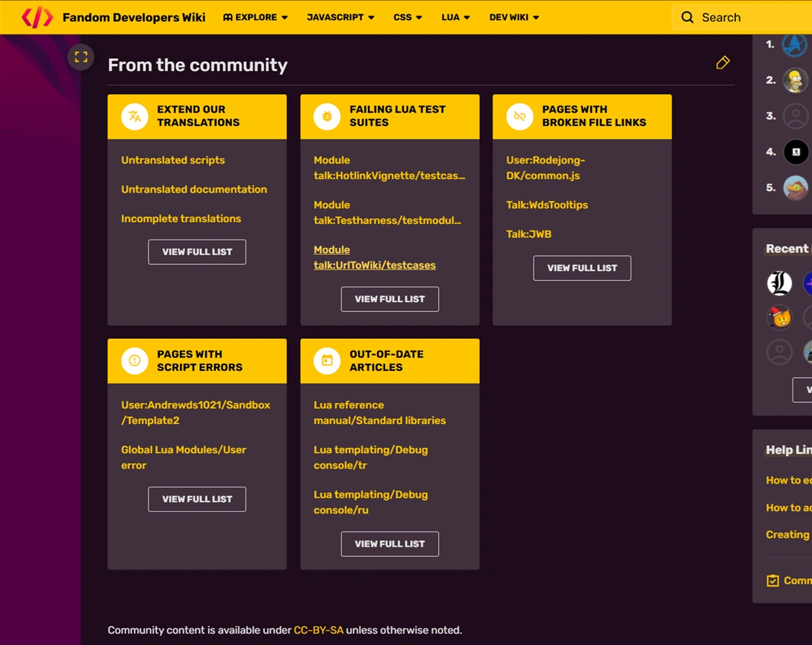812x645 pixels.
Task: Click the fullscreen expand icon near the heading
Action: coord(81,57)
